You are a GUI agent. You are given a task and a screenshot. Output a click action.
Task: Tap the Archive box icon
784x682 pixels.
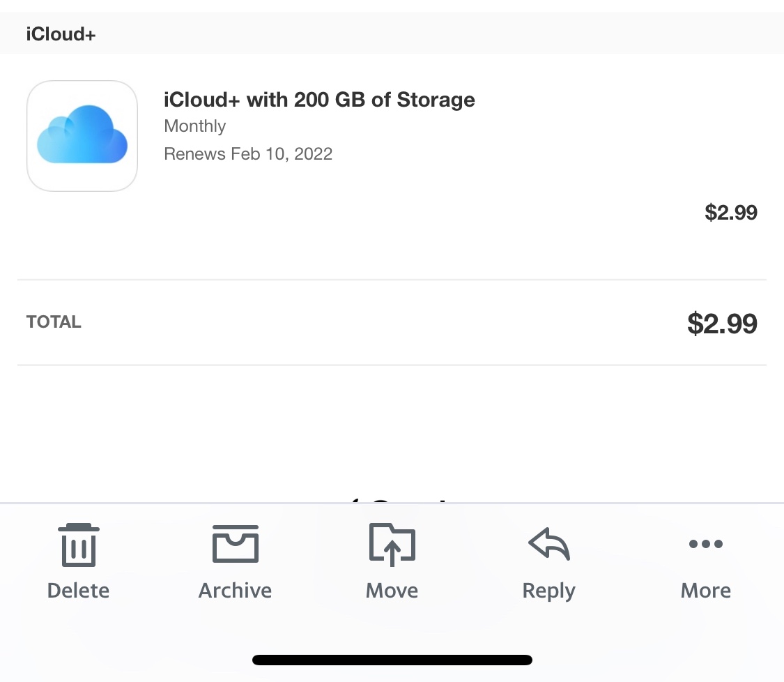tap(236, 544)
